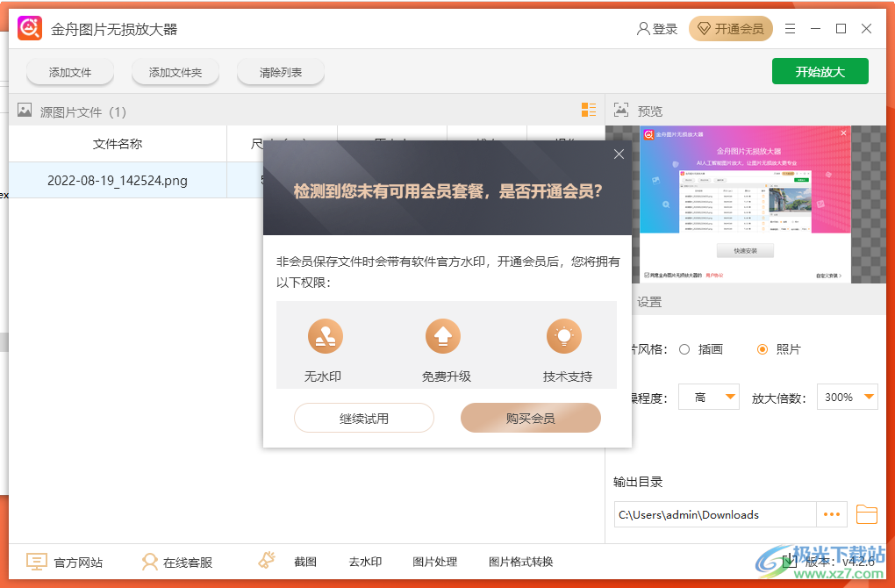Click the 源图片文件 (1) header text
This screenshot has width=895, height=588.
click(x=82, y=111)
